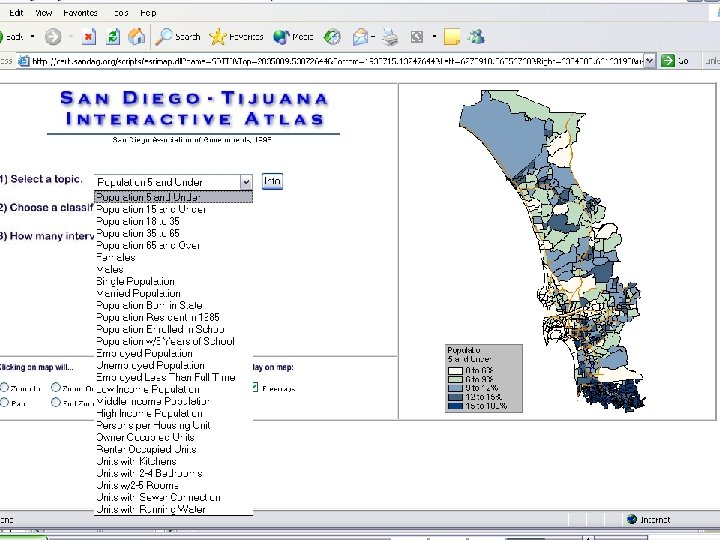Image resolution: width=720 pixels, height=540 pixels.
Task: Click the Print icon in toolbar
Action: pos(390,36)
